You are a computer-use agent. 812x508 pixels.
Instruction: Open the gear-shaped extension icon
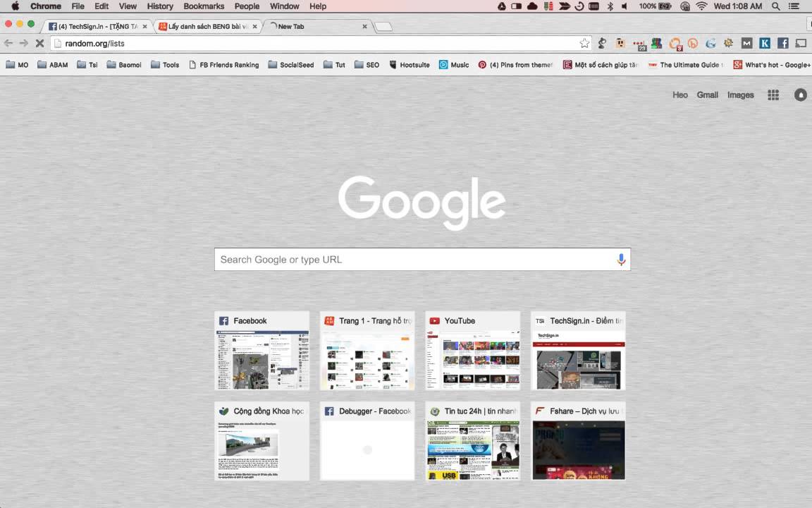pyautogui.click(x=729, y=44)
